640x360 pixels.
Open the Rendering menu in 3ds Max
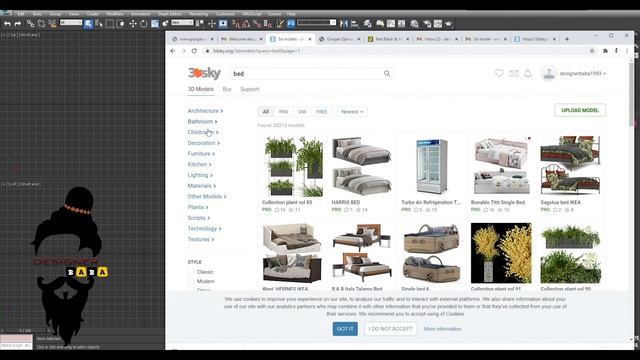(199, 14)
